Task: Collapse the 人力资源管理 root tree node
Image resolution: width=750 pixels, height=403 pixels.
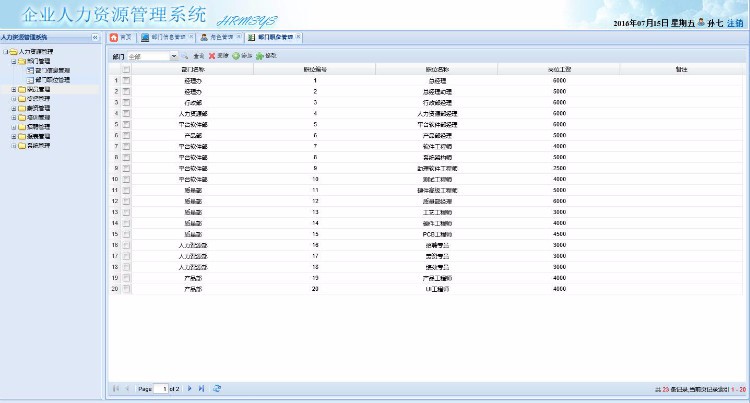Action: point(6,52)
